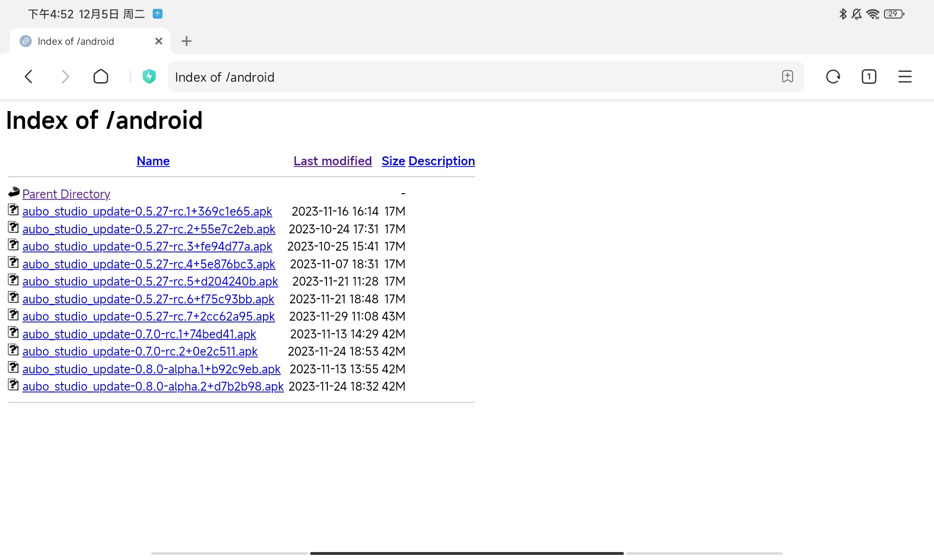
Task: Go back with the browser back arrow
Action: (28, 77)
